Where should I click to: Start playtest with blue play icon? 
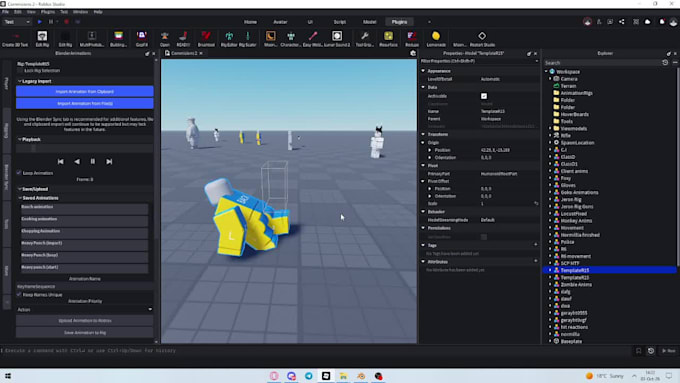click(39, 22)
